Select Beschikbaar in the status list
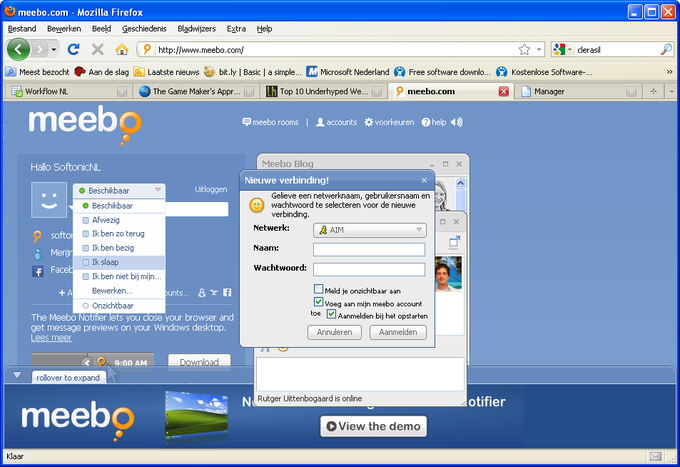680x467 pixels. [119, 206]
